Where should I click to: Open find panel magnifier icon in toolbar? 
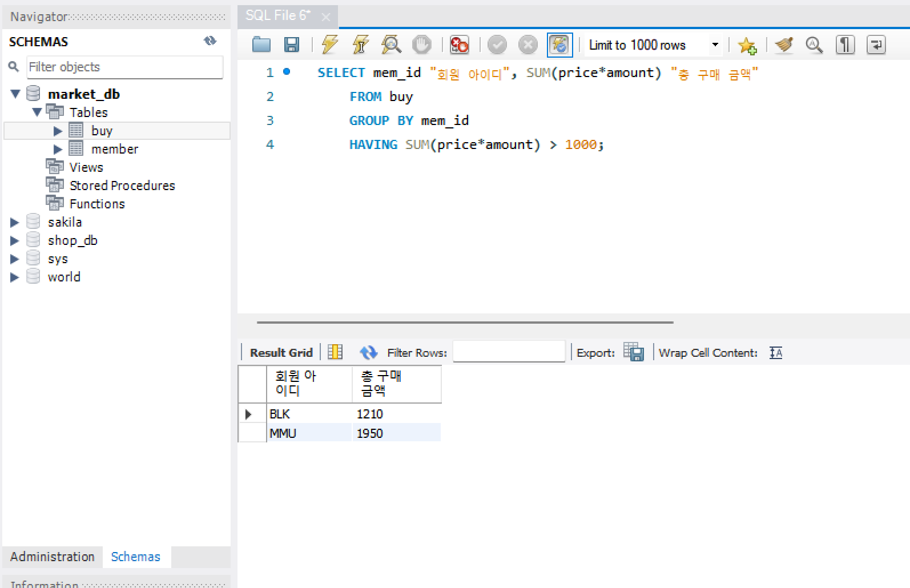814,45
